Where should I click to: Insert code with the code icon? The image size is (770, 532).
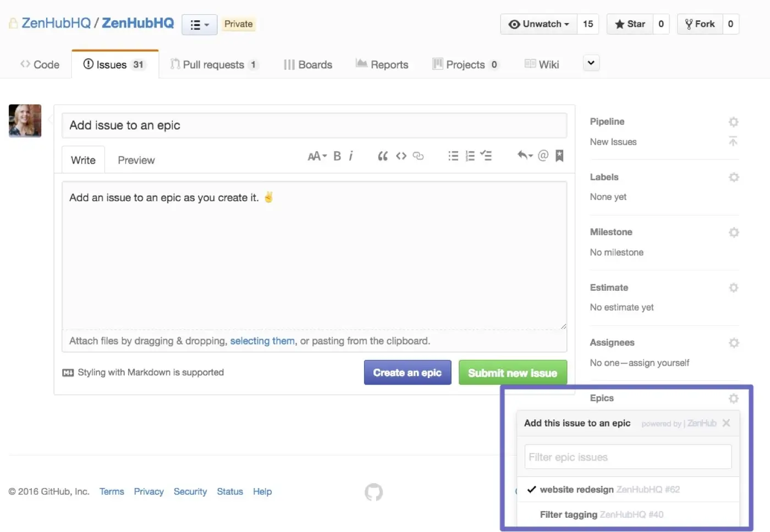click(x=401, y=156)
